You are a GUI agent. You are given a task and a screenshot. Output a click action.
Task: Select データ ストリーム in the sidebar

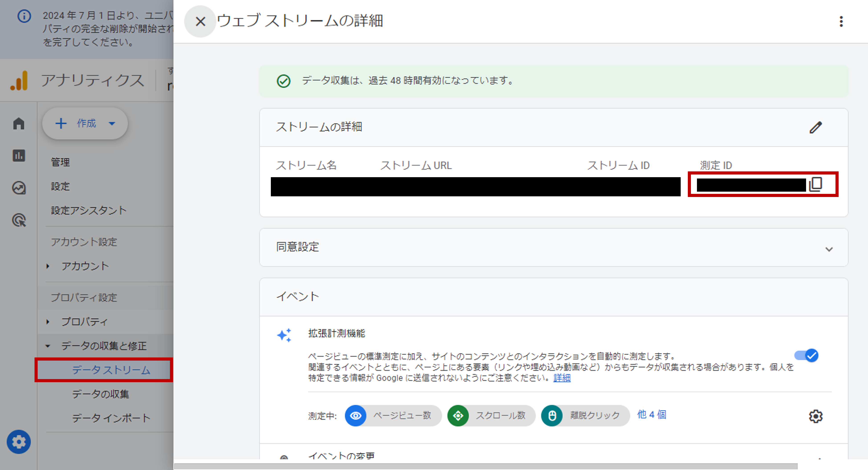(111, 370)
